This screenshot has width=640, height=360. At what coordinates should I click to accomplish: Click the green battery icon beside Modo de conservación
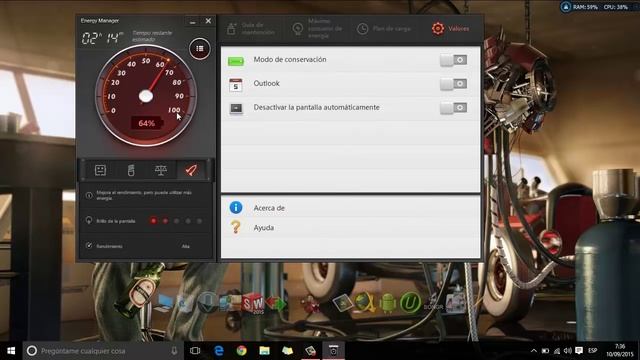click(236, 61)
